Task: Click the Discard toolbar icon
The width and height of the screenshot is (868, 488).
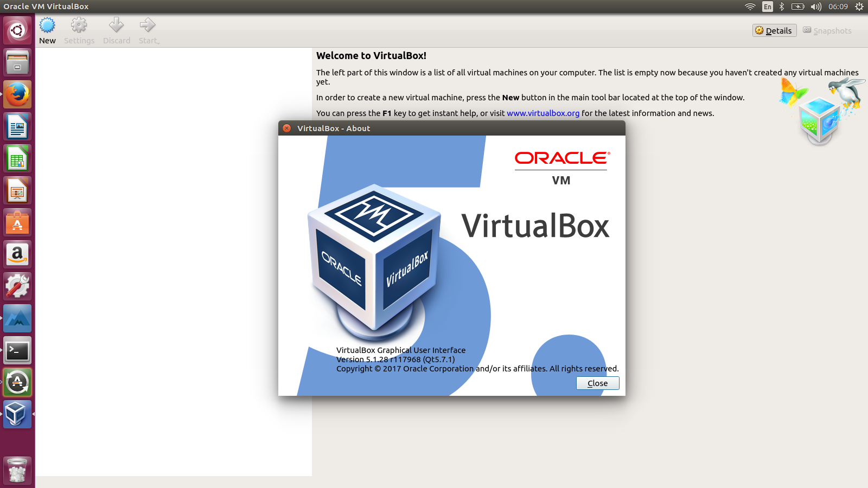Action: (116, 25)
